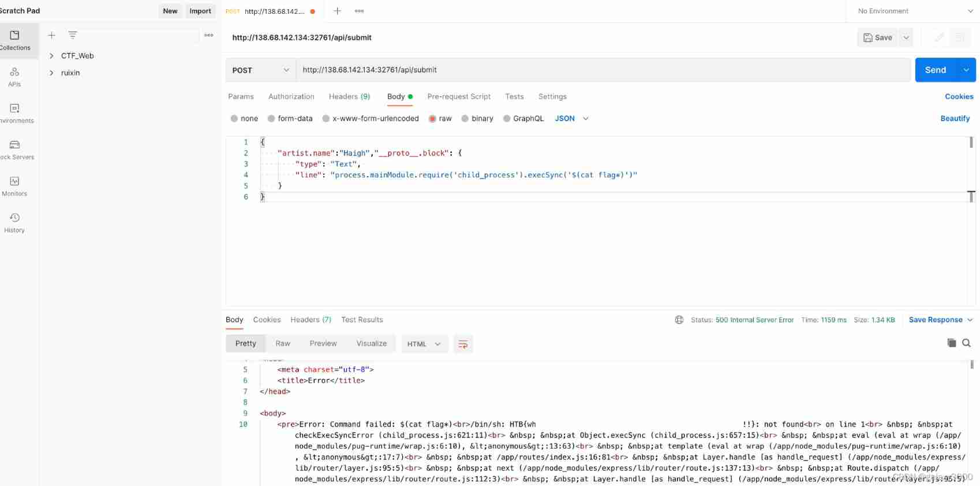Switch to the Tests tab
This screenshot has height=486, width=980.
(x=514, y=96)
